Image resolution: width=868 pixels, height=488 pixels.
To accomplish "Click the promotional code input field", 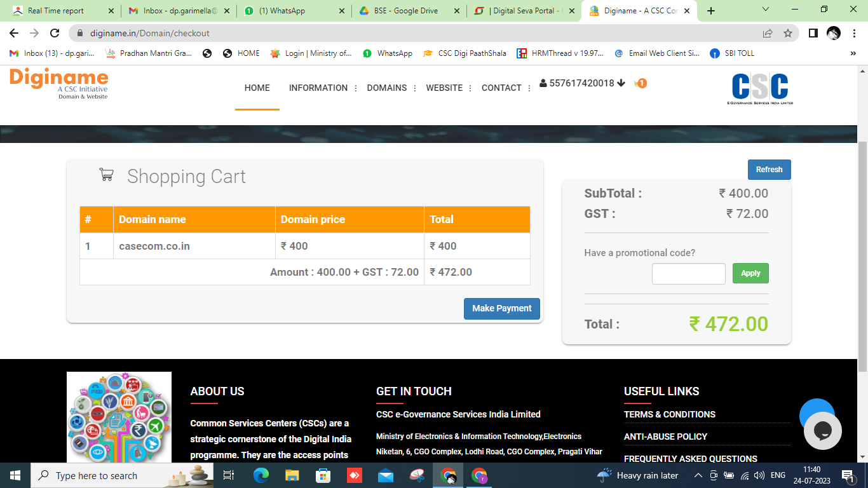I will coord(689,274).
